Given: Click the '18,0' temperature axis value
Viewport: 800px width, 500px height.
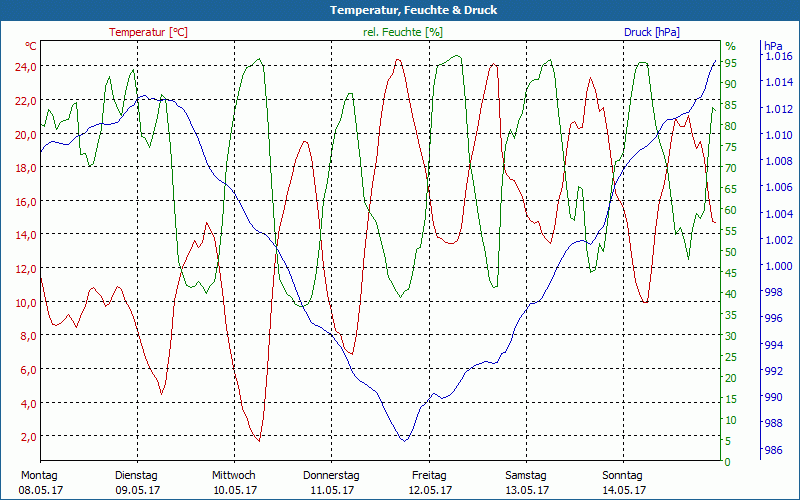Looking at the screenshot, I should click(26, 168).
